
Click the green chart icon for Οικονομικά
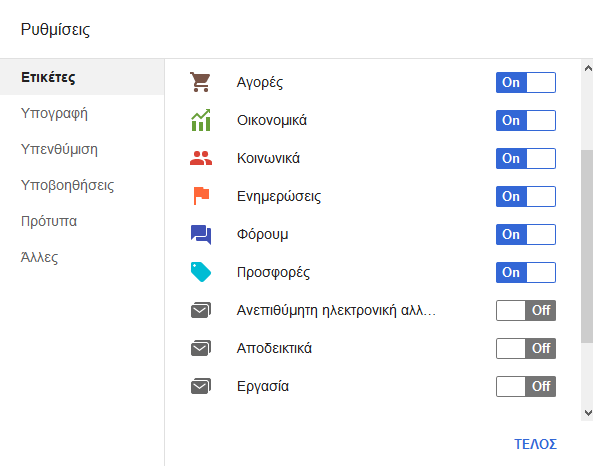pyautogui.click(x=201, y=120)
